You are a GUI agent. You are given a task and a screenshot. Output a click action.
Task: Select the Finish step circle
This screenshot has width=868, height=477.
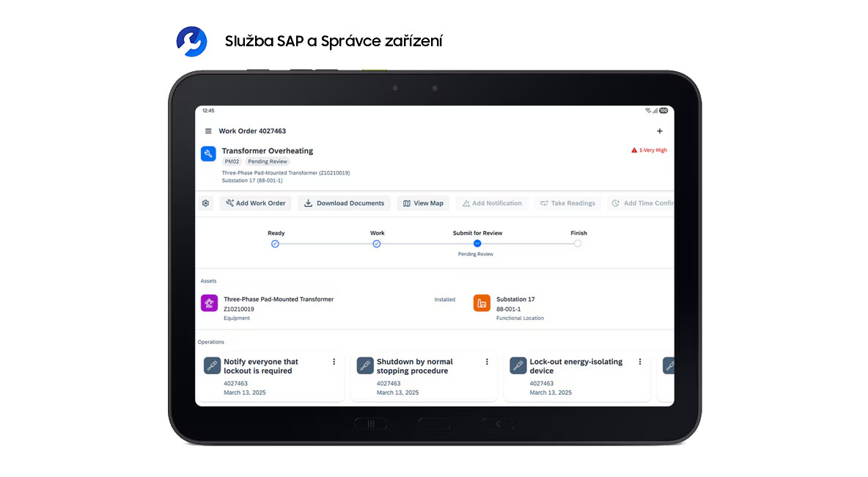(x=578, y=244)
